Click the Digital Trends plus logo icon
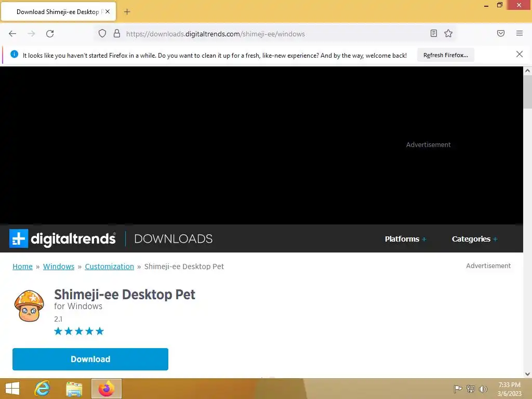This screenshot has height=399, width=532. pos(19,238)
